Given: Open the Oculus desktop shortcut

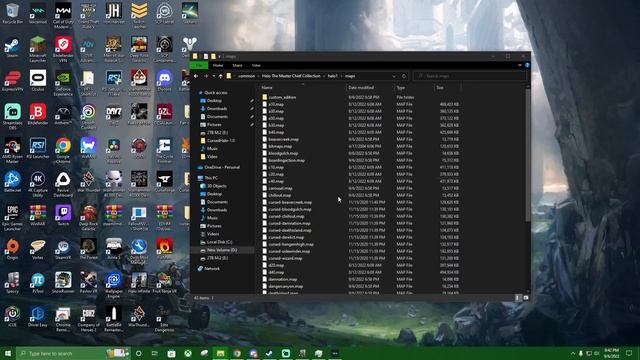Looking at the screenshot, I should (38, 80).
